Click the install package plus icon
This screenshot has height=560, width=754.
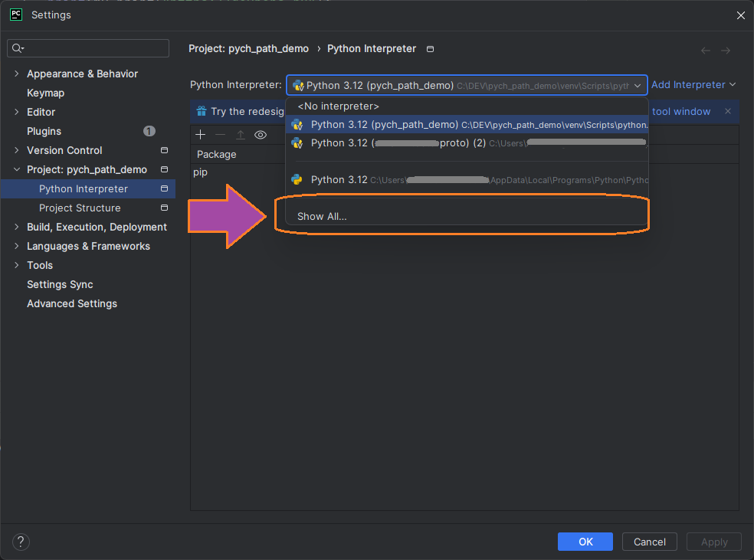pyautogui.click(x=201, y=135)
